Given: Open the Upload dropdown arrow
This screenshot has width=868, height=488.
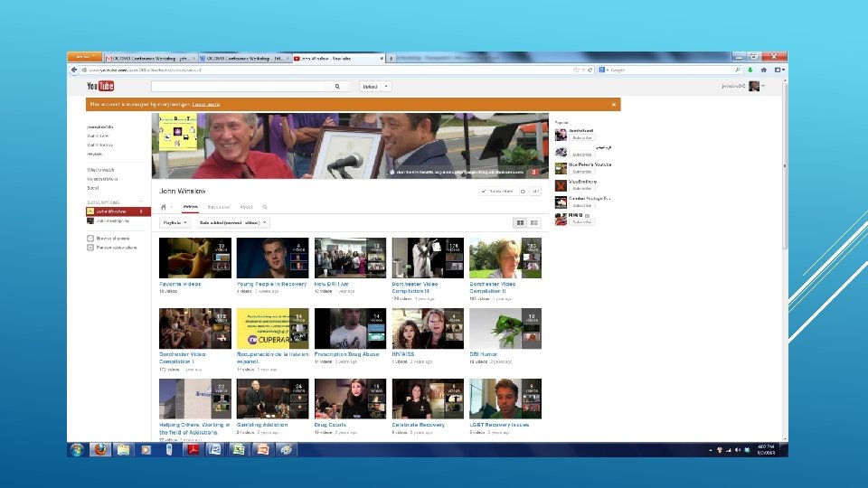Looking at the screenshot, I should (x=386, y=87).
